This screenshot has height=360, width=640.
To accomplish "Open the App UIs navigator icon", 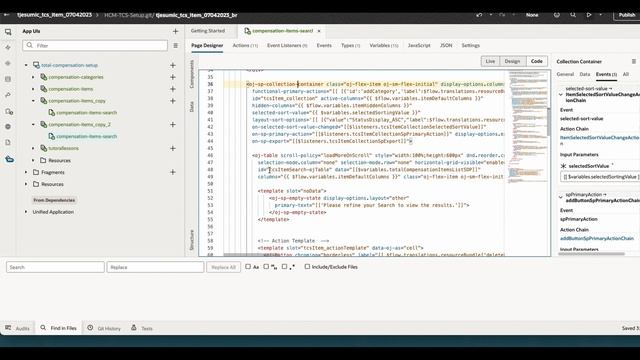I will click(x=8, y=32).
